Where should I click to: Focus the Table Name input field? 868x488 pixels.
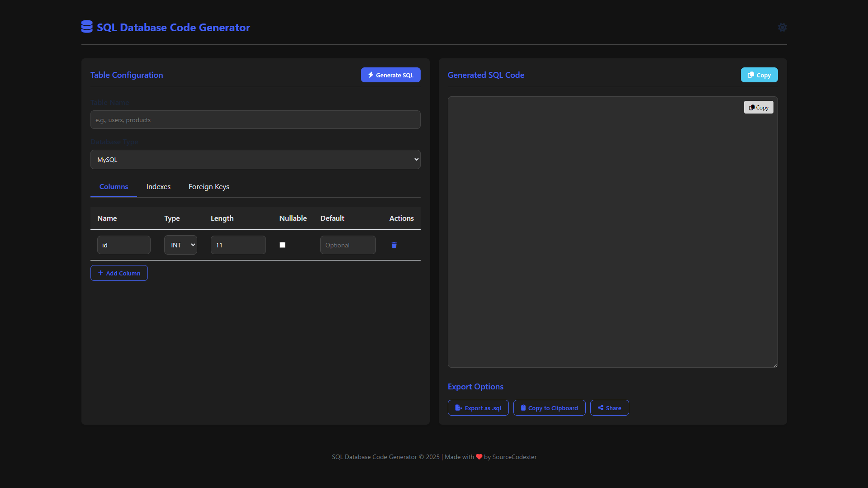point(255,120)
